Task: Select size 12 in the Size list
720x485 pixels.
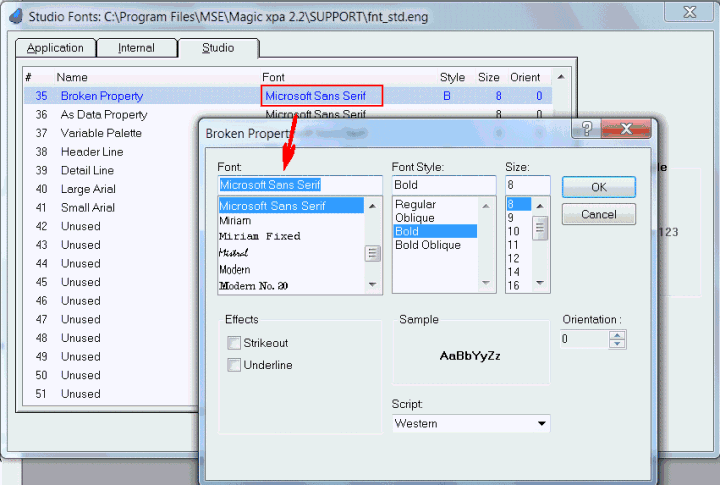Action: click(516, 258)
